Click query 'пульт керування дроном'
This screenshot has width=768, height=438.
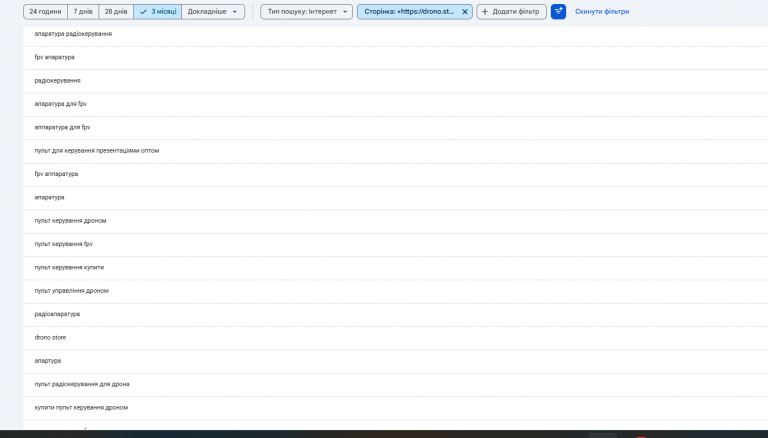coord(70,220)
